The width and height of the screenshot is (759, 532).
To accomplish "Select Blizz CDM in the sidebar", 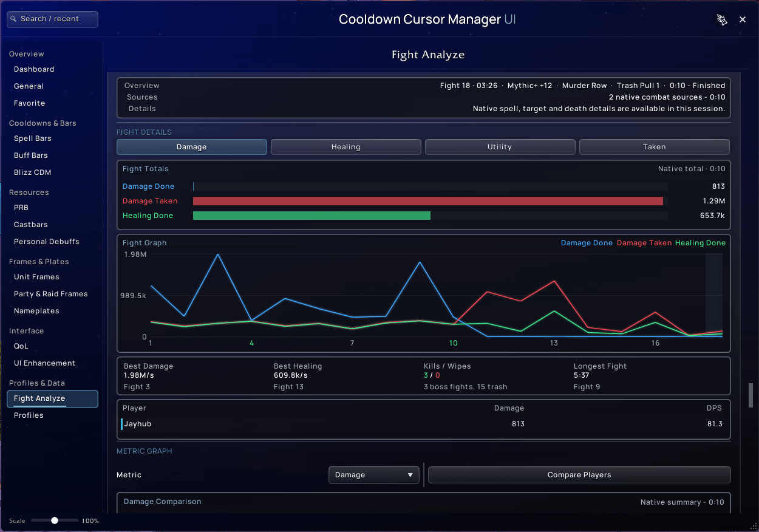I will coord(32,172).
